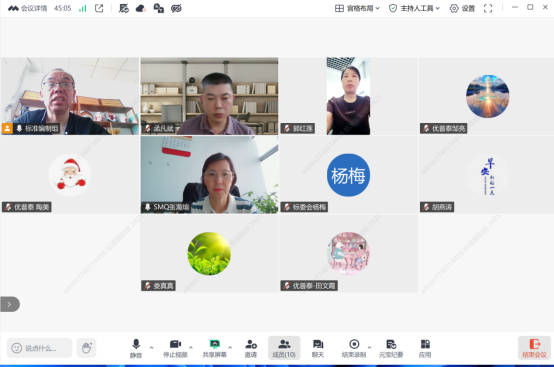This screenshot has height=367, width=554.
Task: Select the 孟凡斌 video tile
Action: tap(209, 96)
